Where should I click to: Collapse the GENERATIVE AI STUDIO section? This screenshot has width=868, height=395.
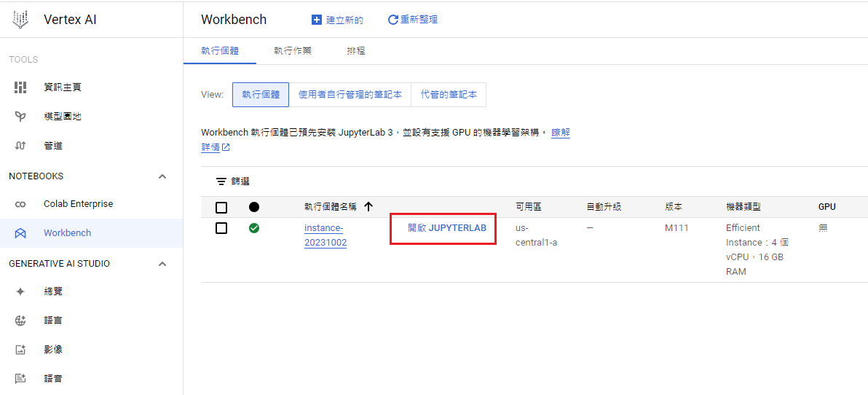coord(162,264)
